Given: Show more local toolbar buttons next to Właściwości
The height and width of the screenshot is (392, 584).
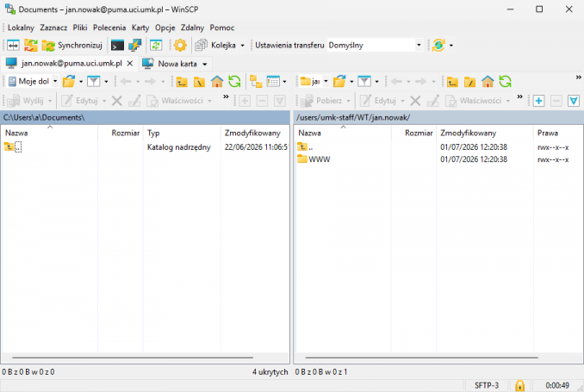Looking at the screenshot, I should (226, 96).
